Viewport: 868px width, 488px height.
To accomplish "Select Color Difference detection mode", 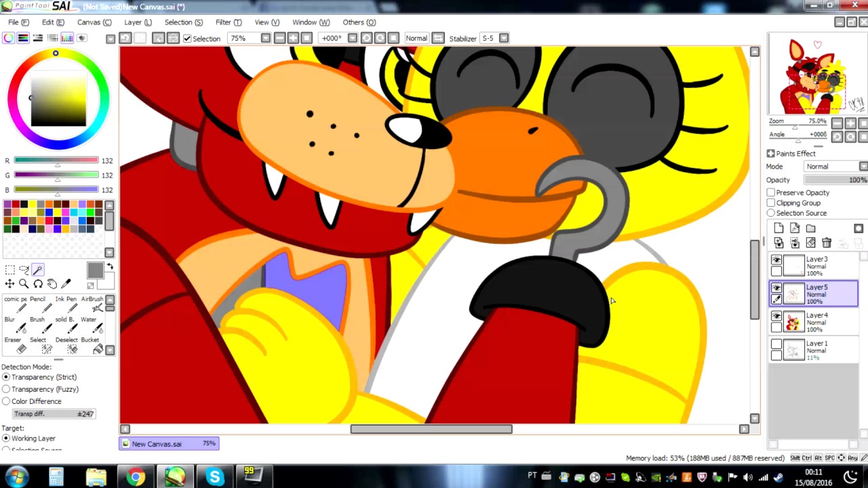I will pyautogui.click(x=6, y=401).
